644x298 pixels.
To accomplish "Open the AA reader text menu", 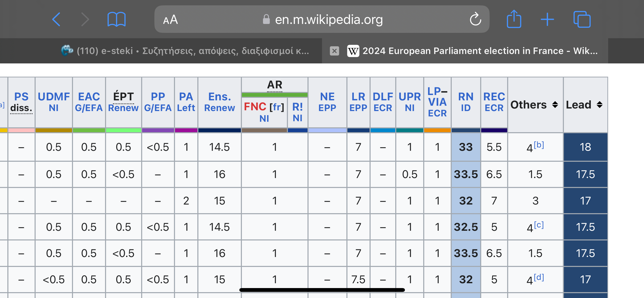I will 170,20.
